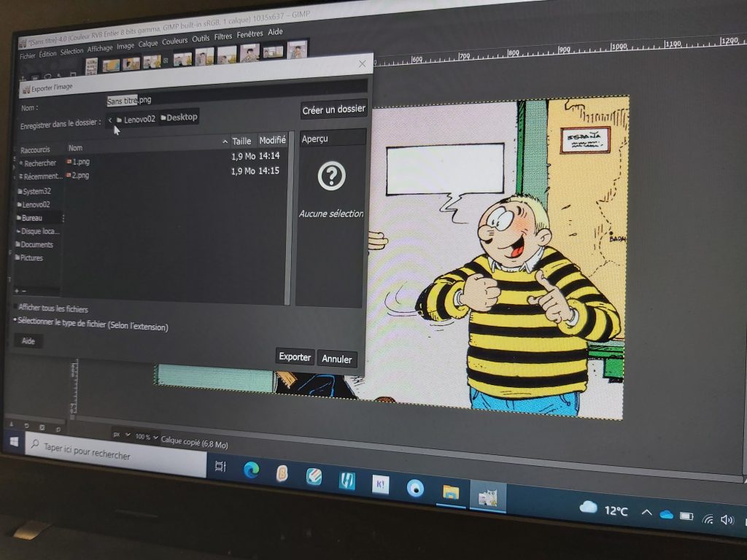Open the purple K! app in taskbar
The image size is (747, 560).
pyautogui.click(x=380, y=484)
